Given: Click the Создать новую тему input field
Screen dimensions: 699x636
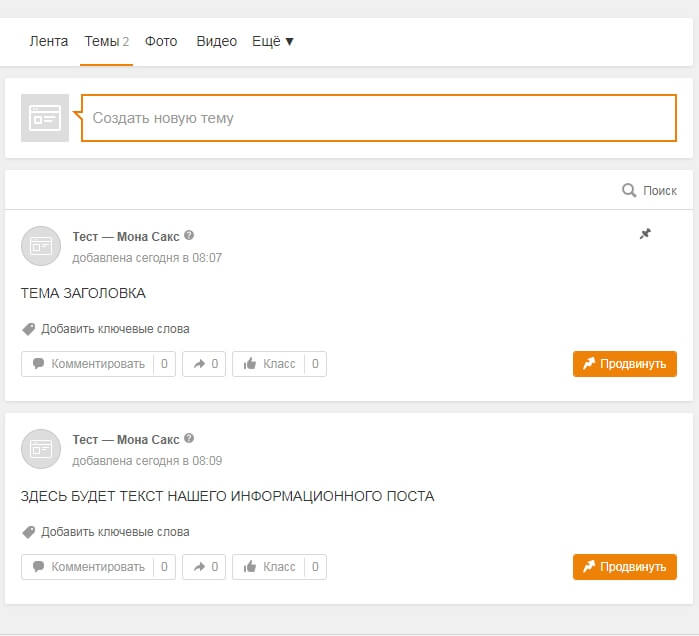Looking at the screenshot, I should pyautogui.click(x=378, y=118).
